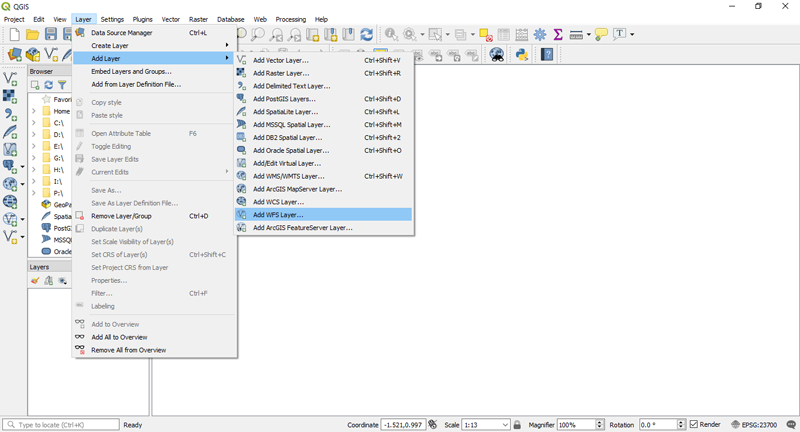The width and height of the screenshot is (800, 432).
Task: Click the Open Data Source Manager toolbar icon
Action: pyautogui.click(x=15, y=54)
